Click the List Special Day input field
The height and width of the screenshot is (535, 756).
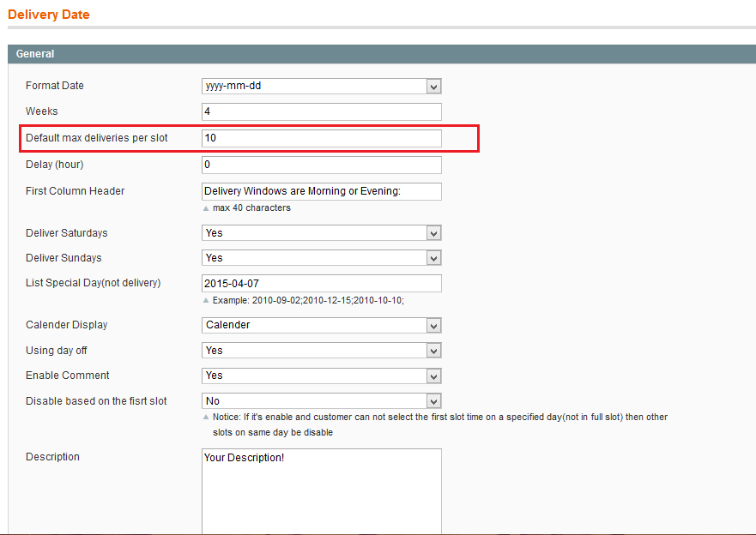point(322,283)
